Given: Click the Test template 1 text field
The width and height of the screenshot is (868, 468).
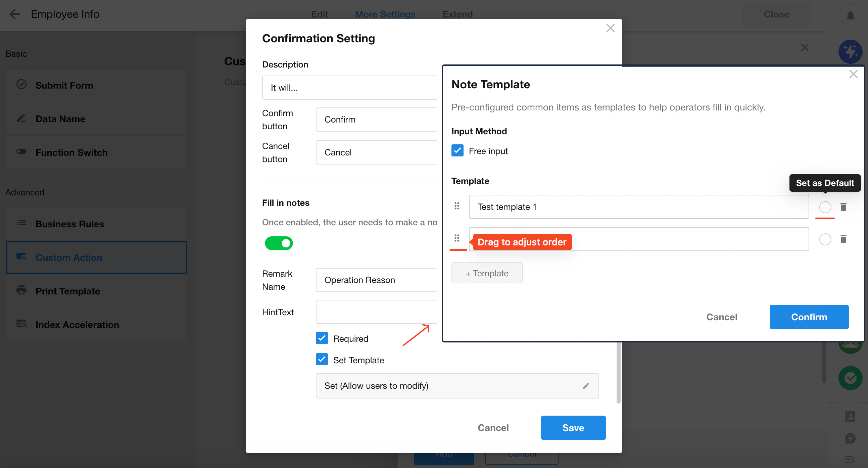Looking at the screenshot, I should pyautogui.click(x=638, y=206).
